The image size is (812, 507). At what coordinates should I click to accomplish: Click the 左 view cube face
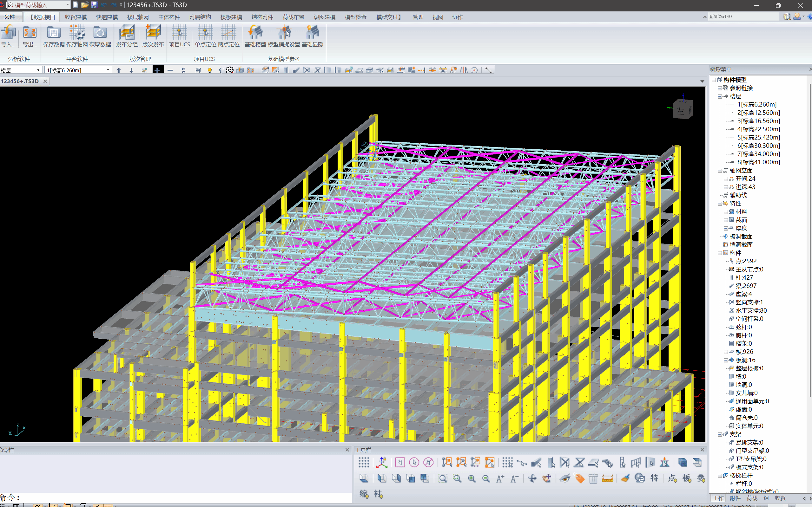tap(680, 111)
